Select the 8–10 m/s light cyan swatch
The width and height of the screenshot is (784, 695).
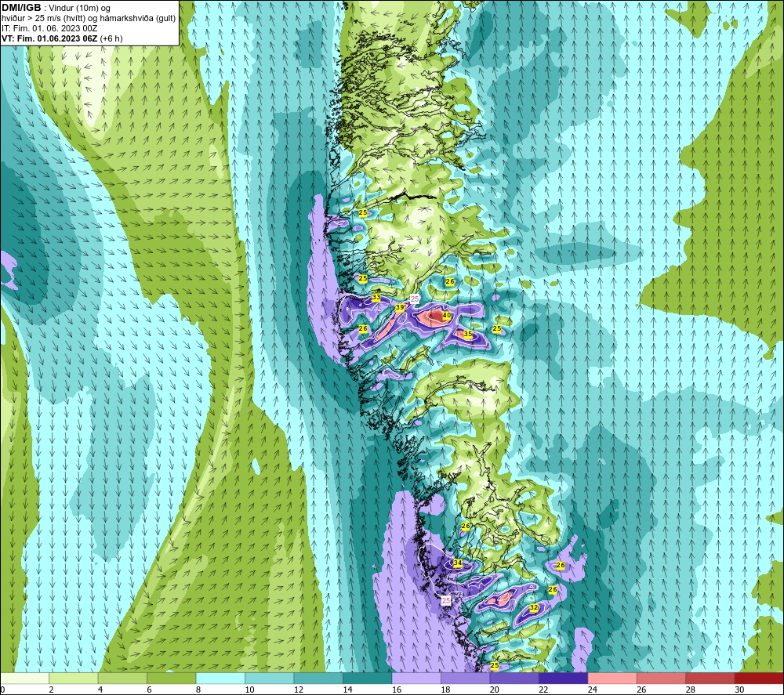[220, 678]
